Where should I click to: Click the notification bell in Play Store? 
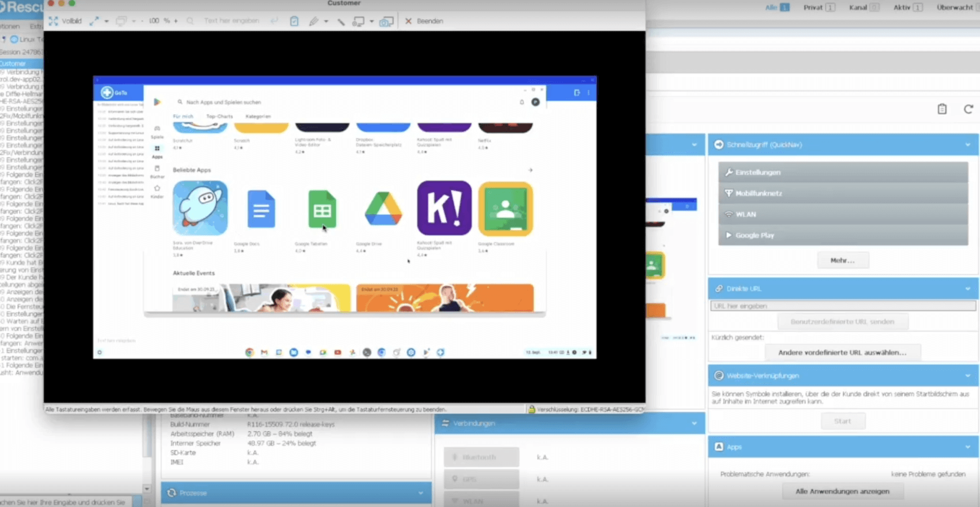point(522,102)
